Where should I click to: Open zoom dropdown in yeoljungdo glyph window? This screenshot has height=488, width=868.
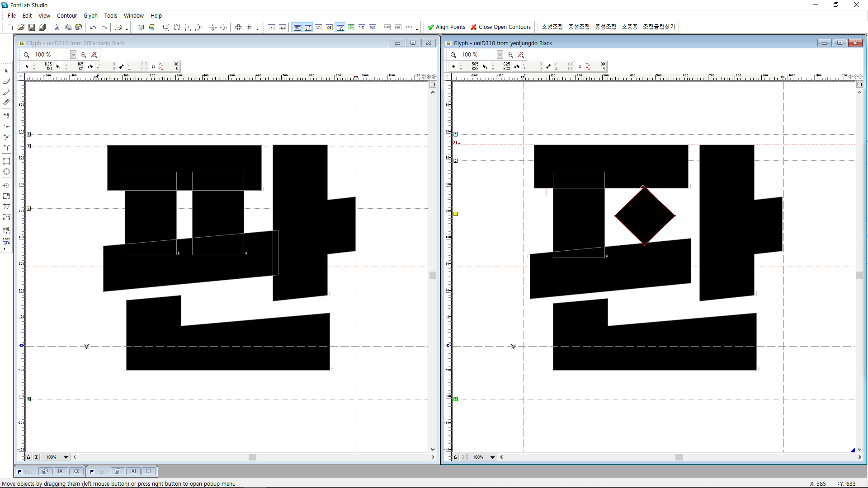click(500, 55)
